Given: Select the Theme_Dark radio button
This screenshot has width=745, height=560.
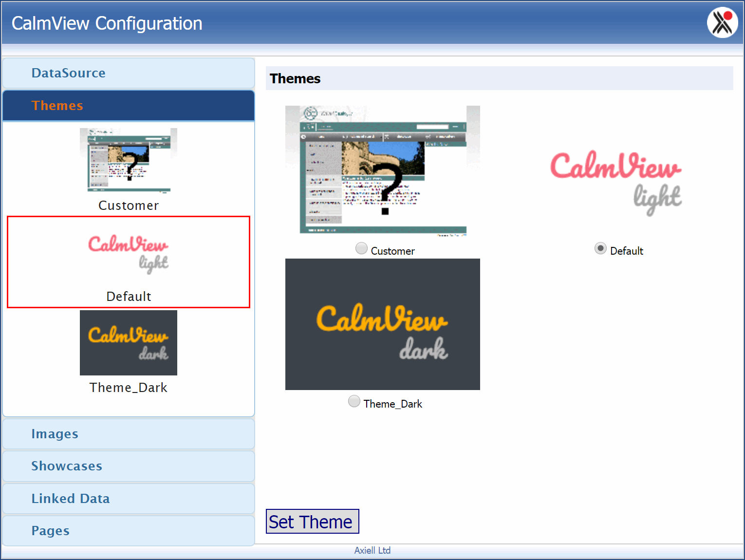Looking at the screenshot, I should point(354,401).
